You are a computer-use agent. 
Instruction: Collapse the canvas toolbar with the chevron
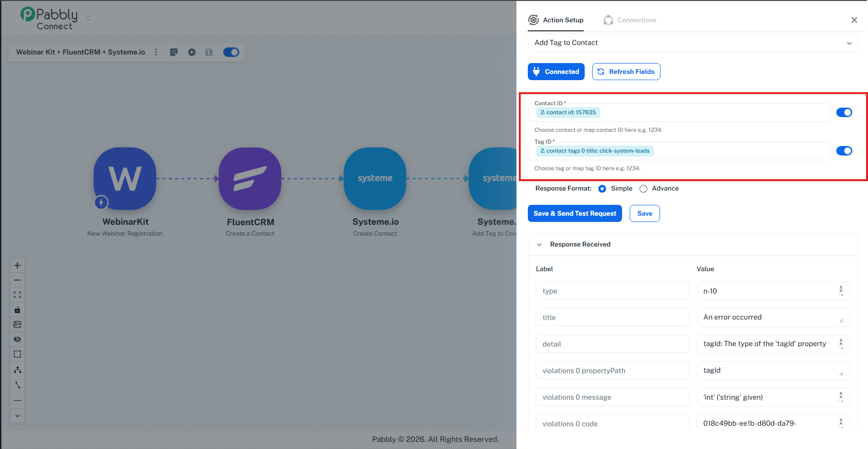coord(18,416)
